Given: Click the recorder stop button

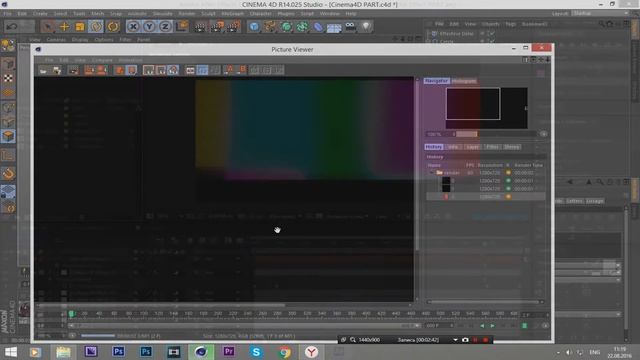Looking at the screenshot, I should 485,340.
